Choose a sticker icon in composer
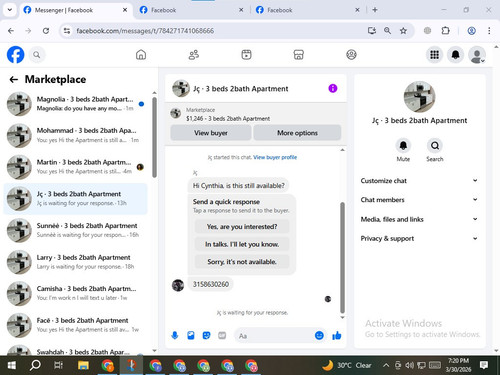 (206, 335)
